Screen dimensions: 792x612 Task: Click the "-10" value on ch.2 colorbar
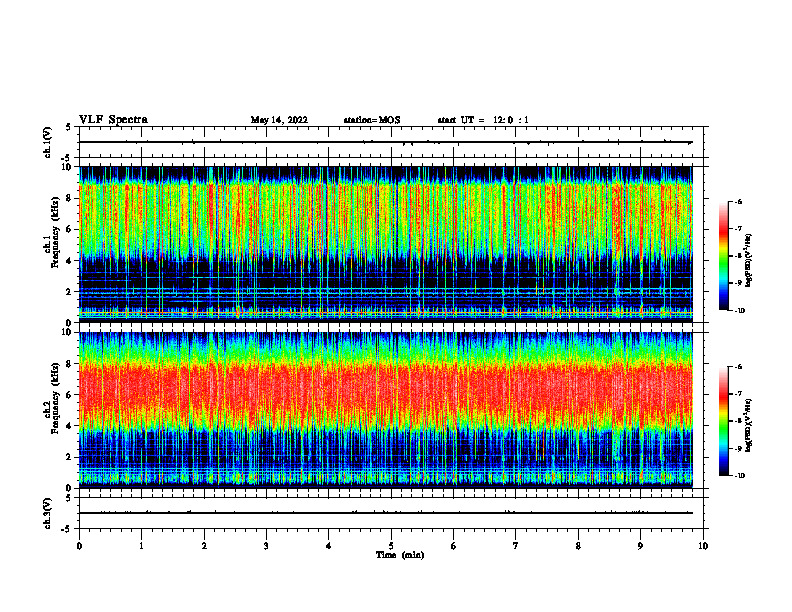[739, 476]
